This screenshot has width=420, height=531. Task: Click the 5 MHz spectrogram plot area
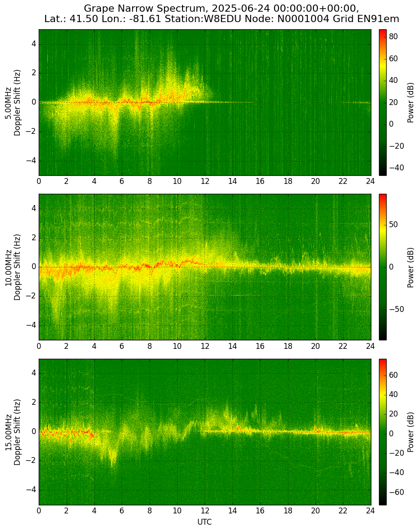point(205,103)
